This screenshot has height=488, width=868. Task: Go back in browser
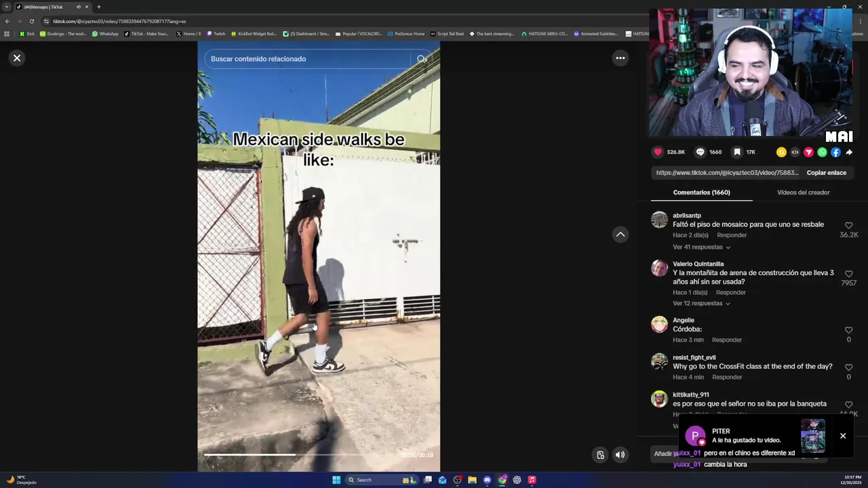[x=7, y=21]
